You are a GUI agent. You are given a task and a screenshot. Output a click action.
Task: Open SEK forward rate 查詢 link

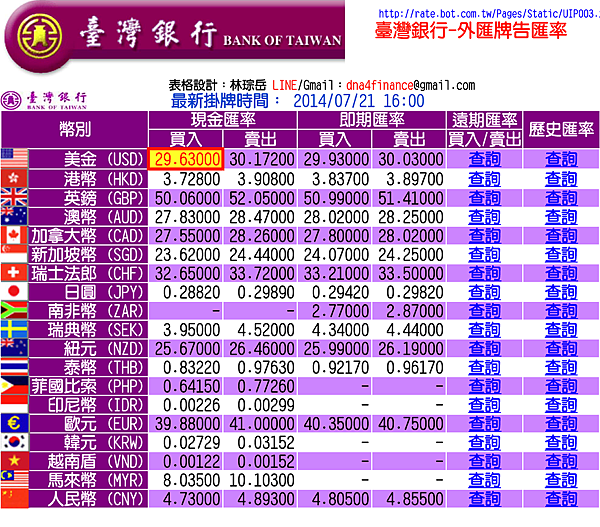point(484,330)
